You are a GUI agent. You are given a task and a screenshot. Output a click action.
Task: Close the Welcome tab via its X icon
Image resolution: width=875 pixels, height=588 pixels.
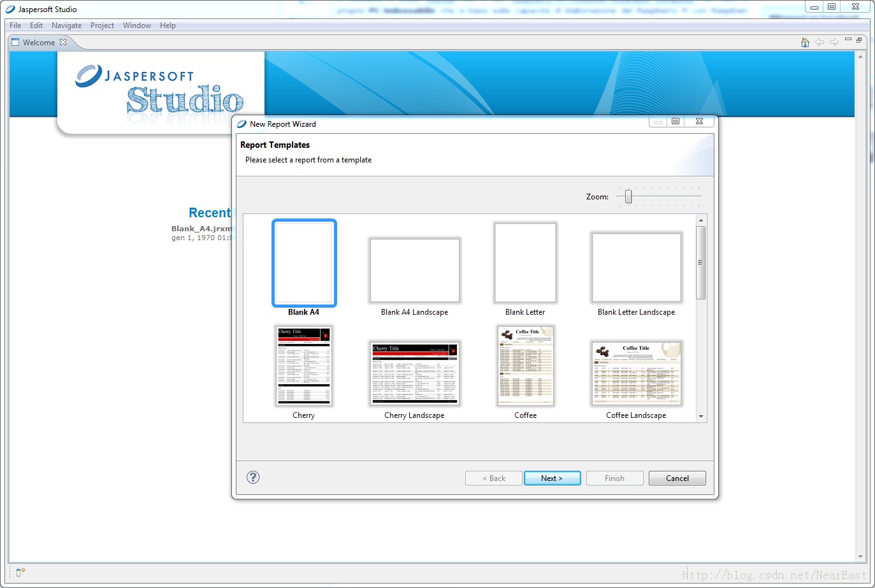62,42
